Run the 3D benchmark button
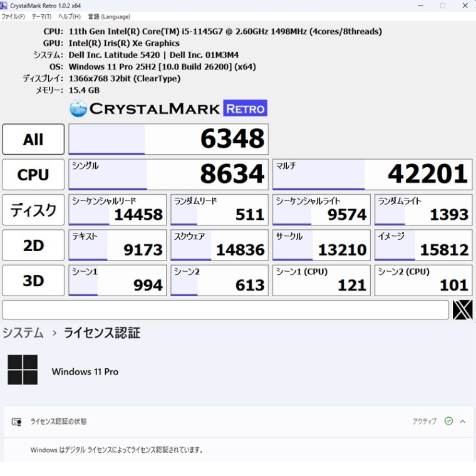Image resolution: width=476 pixels, height=476 pixels. pyautogui.click(x=33, y=280)
